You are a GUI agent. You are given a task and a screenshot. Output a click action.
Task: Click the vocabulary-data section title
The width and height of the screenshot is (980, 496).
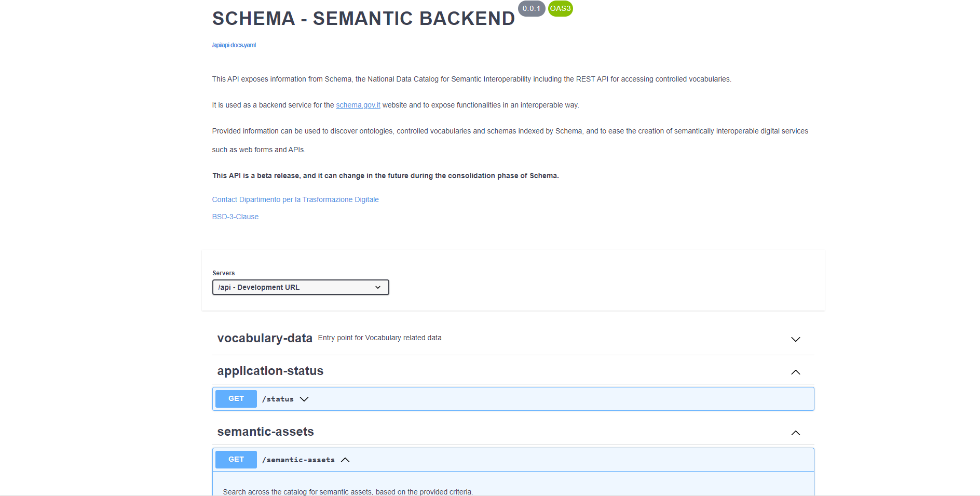(265, 338)
